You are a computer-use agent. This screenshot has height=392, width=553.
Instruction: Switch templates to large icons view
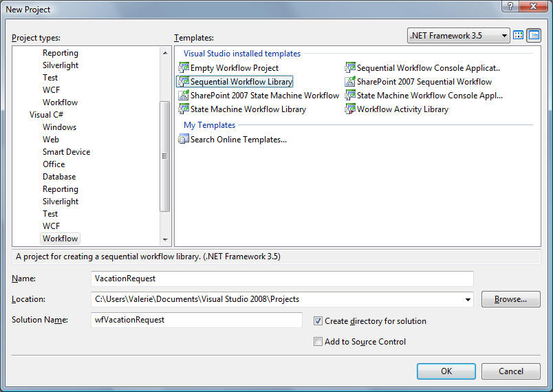pyautogui.click(x=519, y=36)
